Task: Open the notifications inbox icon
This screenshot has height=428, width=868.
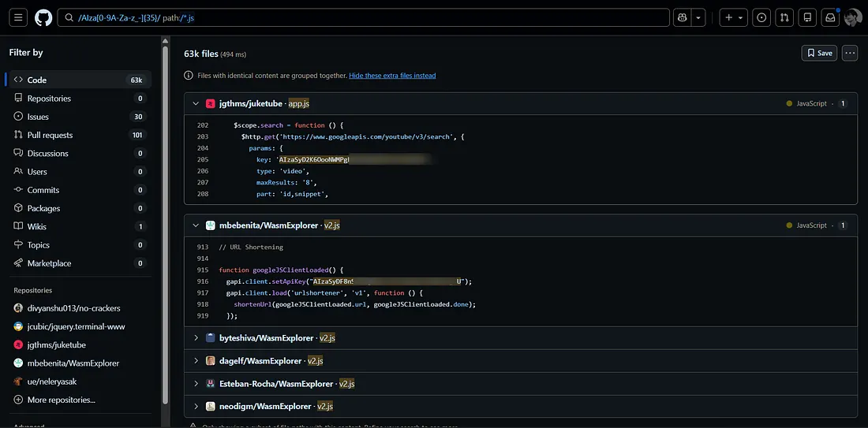Action: (x=830, y=17)
